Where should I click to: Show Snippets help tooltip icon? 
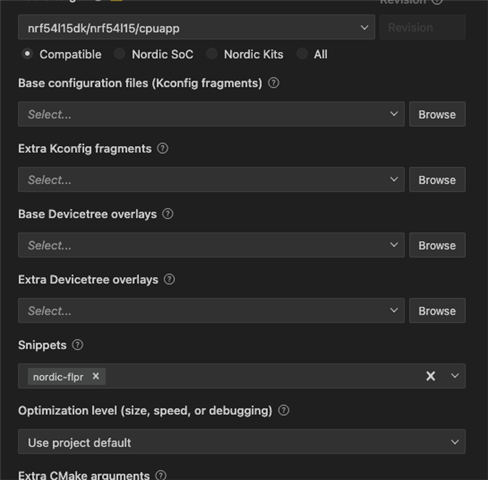[x=77, y=345]
